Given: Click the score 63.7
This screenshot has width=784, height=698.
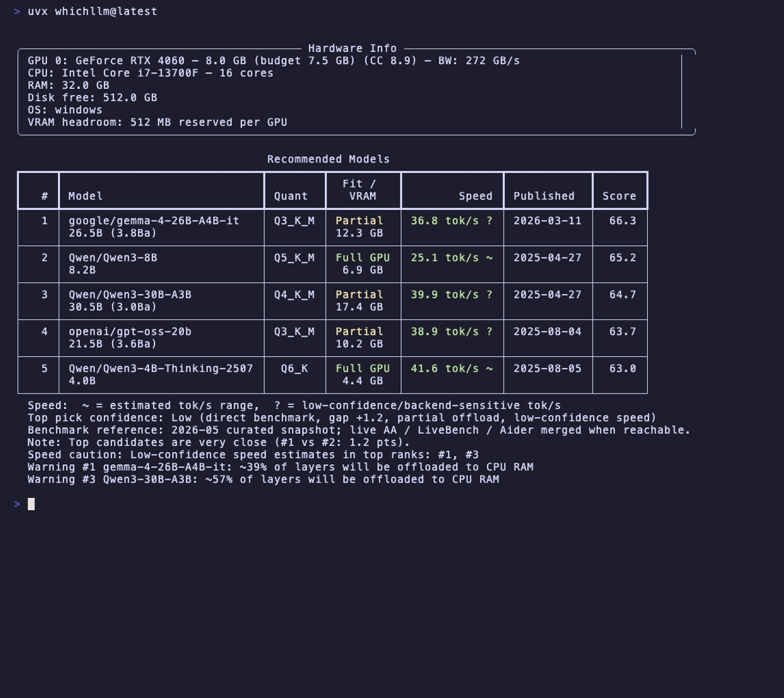Looking at the screenshot, I should [622, 331].
